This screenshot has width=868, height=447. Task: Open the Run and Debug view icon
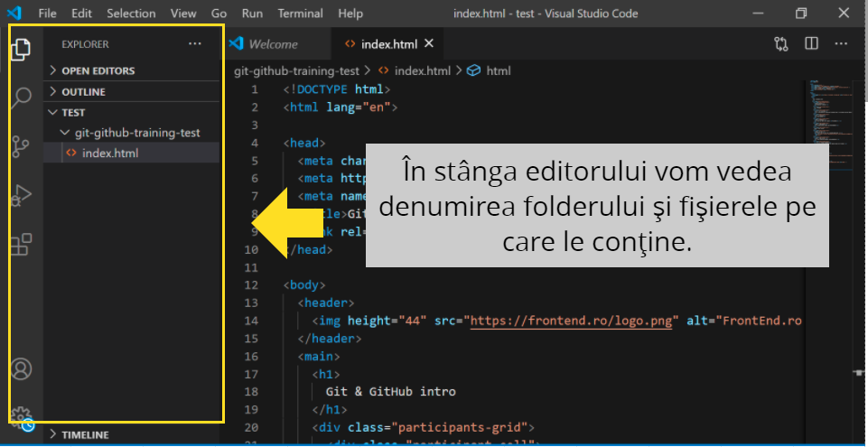[21, 195]
